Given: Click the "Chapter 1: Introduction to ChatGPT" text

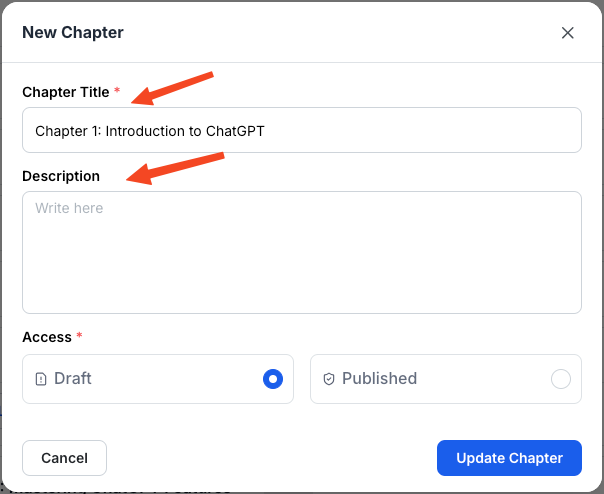Looking at the screenshot, I should (150, 131).
